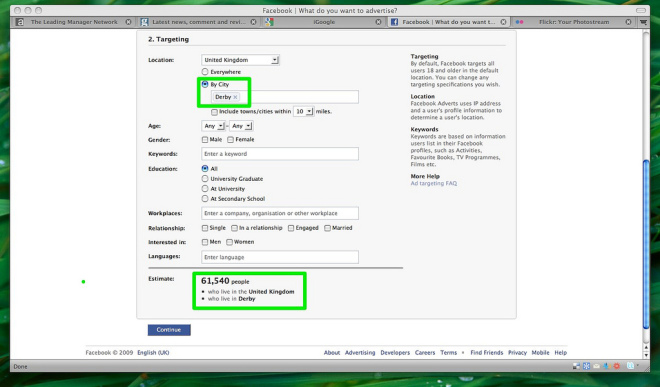Click the Languages input field
Image resolution: width=660 pixels, height=387 pixels.
[280, 257]
